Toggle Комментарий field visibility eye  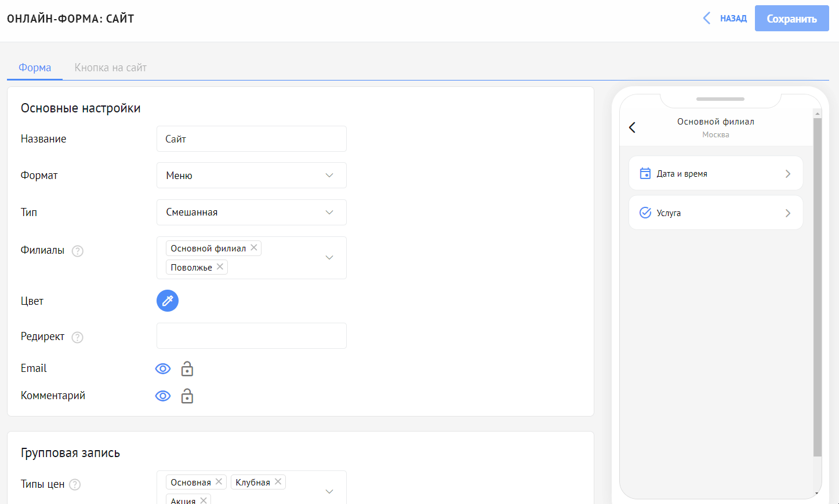click(163, 396)
